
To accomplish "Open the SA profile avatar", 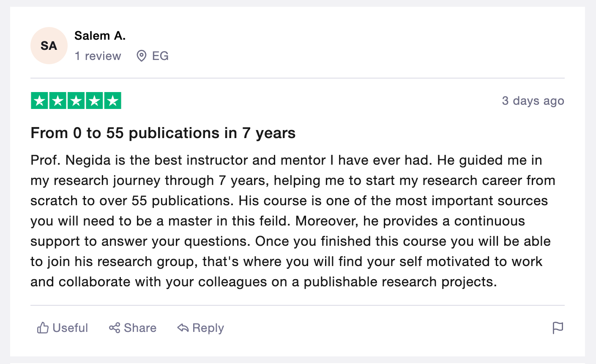I will 49,46.
